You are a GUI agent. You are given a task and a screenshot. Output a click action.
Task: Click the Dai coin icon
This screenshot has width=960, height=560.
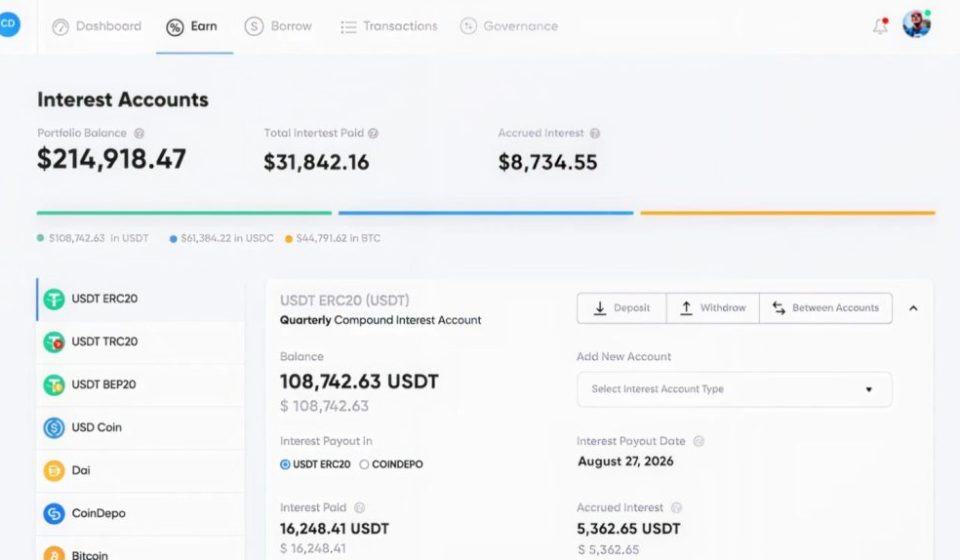point(54,471)
